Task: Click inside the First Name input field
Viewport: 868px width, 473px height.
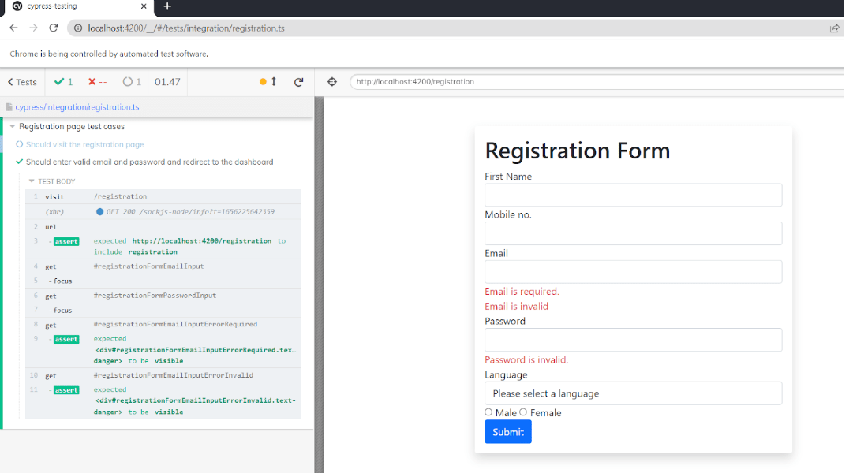Action: pyautogui.click(x=633, y=195)
